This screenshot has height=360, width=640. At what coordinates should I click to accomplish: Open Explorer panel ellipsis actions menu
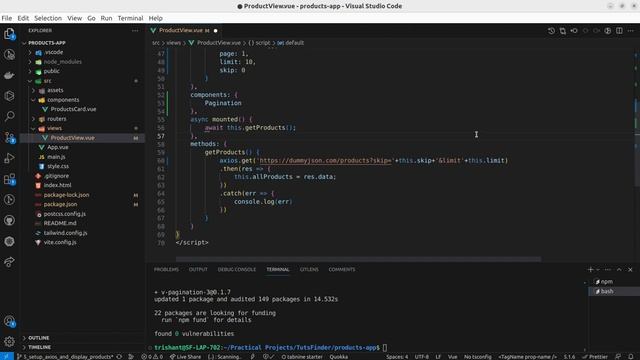click(135, 31)
